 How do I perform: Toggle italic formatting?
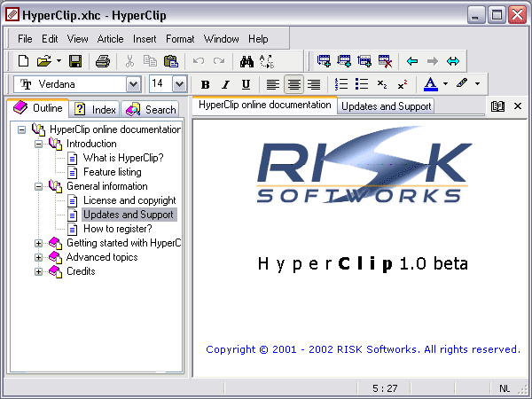pos(225,84)
